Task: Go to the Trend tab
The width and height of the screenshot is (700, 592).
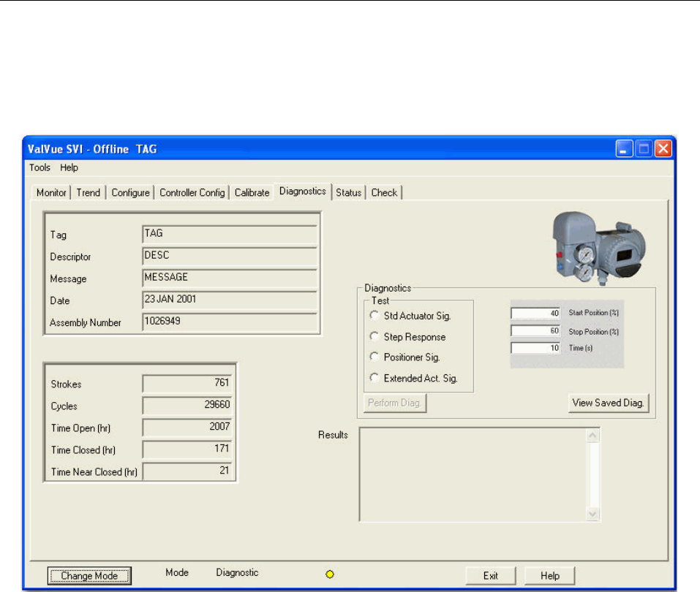Action: coord(89,193)
